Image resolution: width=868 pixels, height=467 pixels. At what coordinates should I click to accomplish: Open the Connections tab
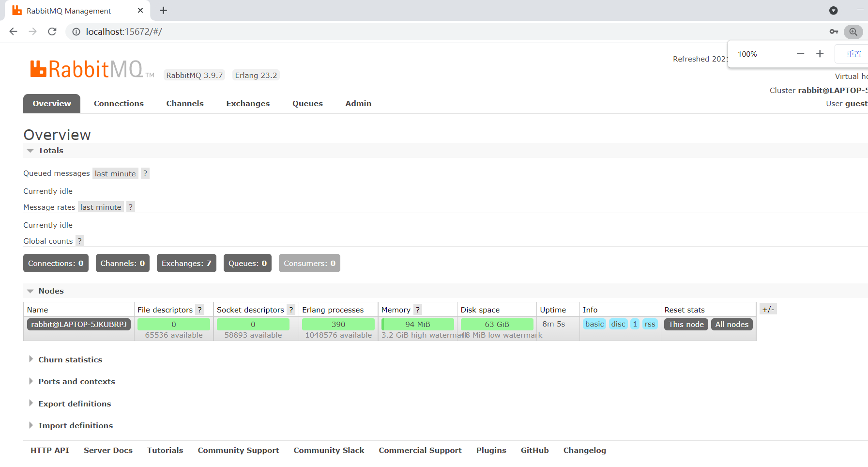[x=119, y=103]
